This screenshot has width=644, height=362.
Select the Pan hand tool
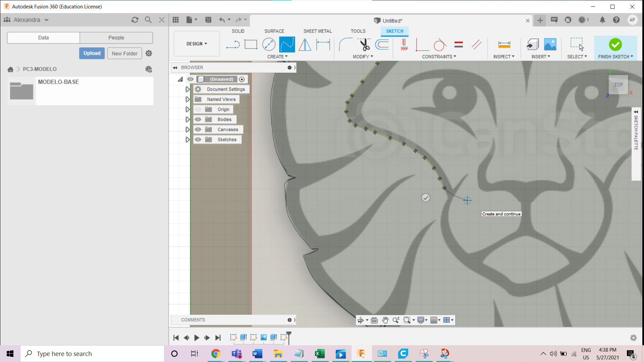tap(385, 320)
